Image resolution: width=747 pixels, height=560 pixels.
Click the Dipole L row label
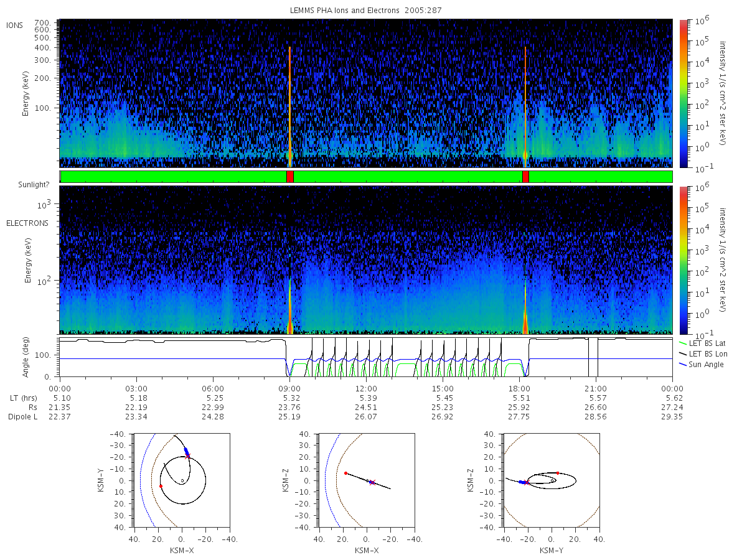(23, 417)
